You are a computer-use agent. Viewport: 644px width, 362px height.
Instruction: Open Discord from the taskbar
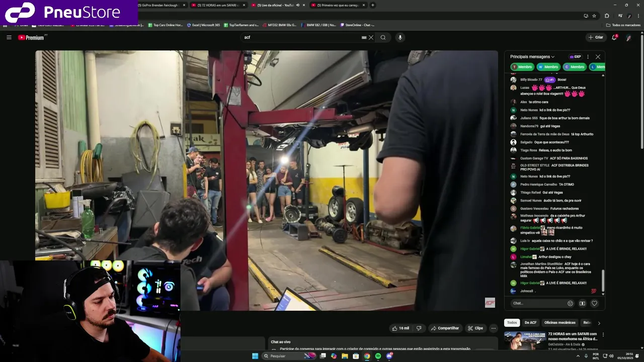389,356
